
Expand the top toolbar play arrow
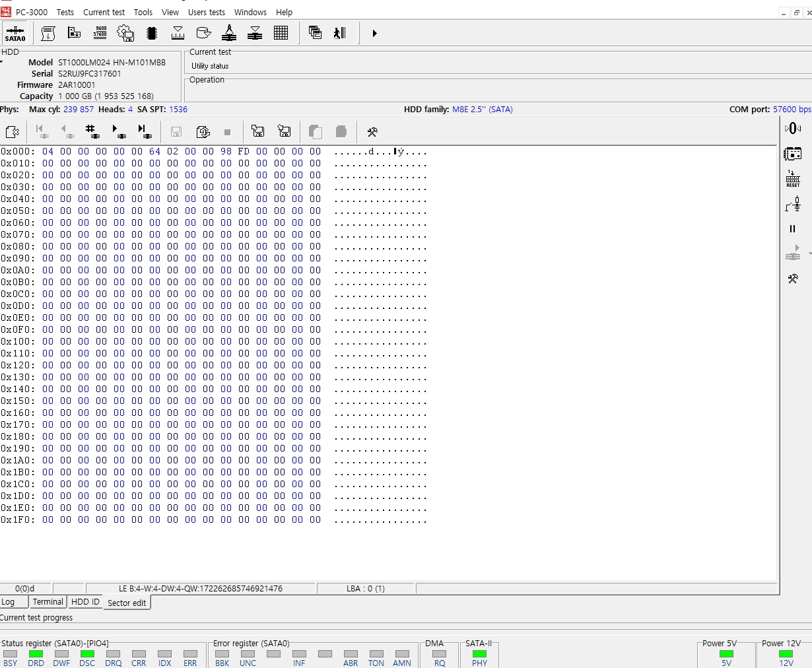[x=374, y=33]
